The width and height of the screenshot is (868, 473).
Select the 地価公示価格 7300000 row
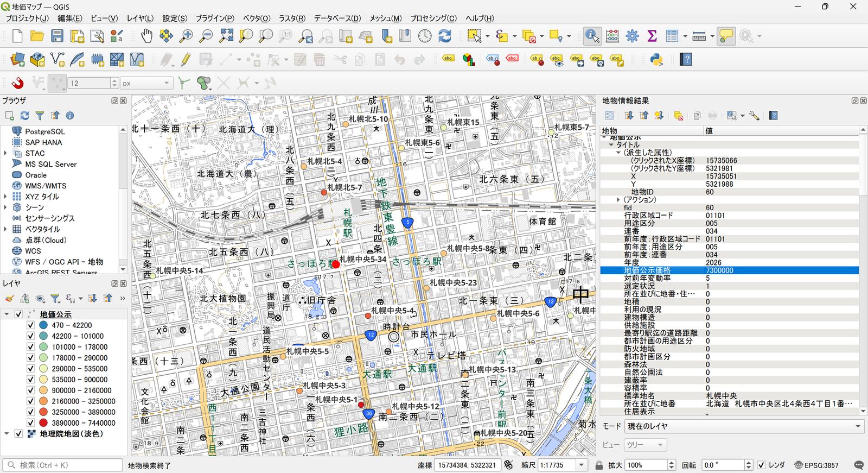click(x=730, y=270)
